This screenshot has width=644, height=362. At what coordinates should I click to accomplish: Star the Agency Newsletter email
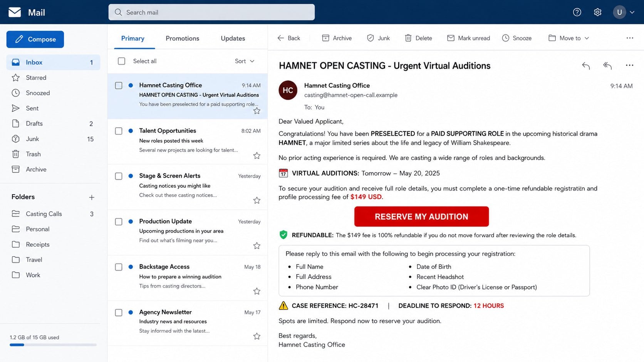click(x=257, y=336)
